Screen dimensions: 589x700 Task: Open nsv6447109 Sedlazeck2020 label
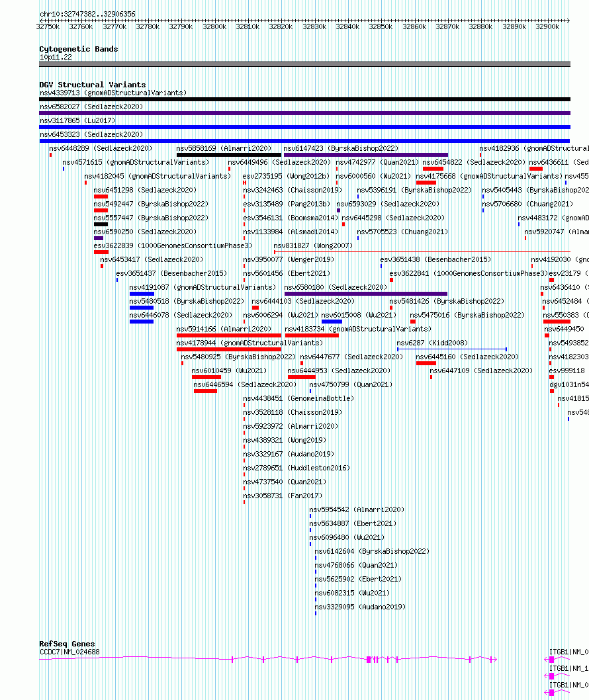click(x=481, y=371)
